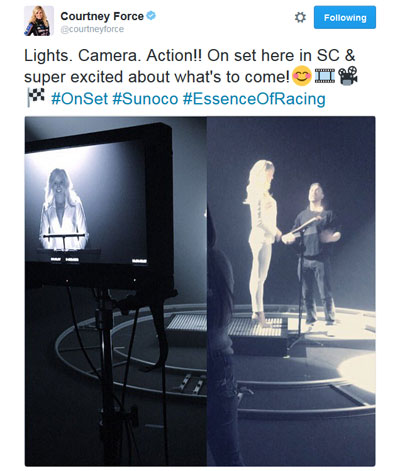Open the #OnSet hashtag
The image size is (400, 471).
[80, 99]
